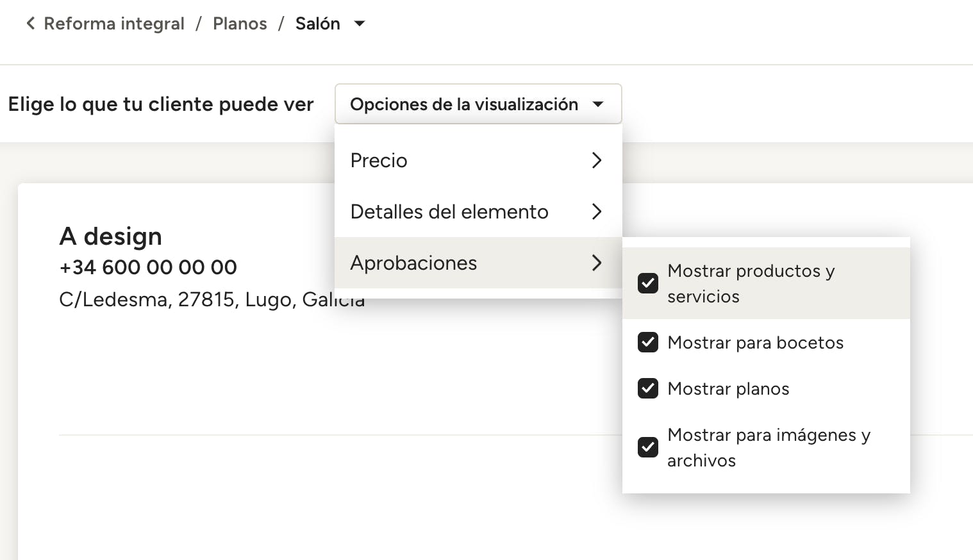Go to Reforma integral breadcrumb
This screenshot has width=973, height=560.
tap(113, 24)
